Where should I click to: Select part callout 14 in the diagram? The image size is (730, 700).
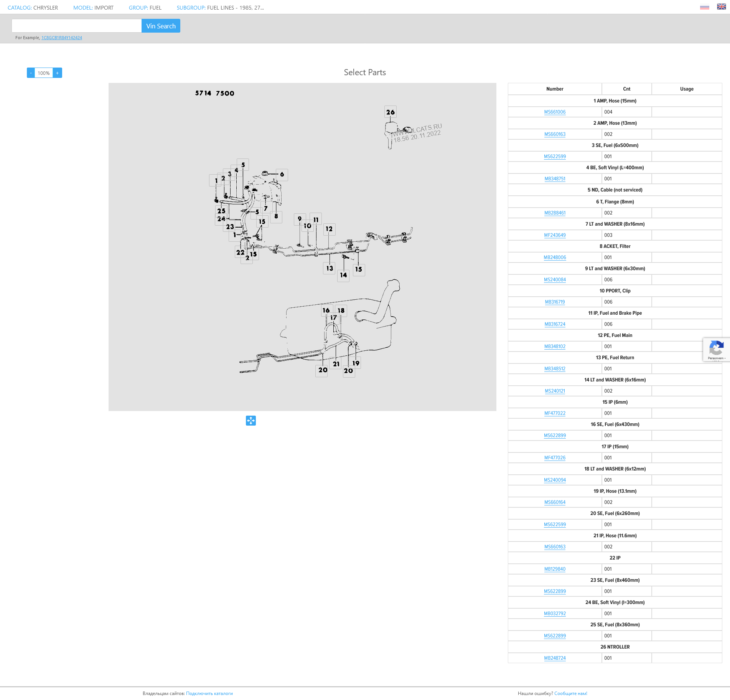343,275
